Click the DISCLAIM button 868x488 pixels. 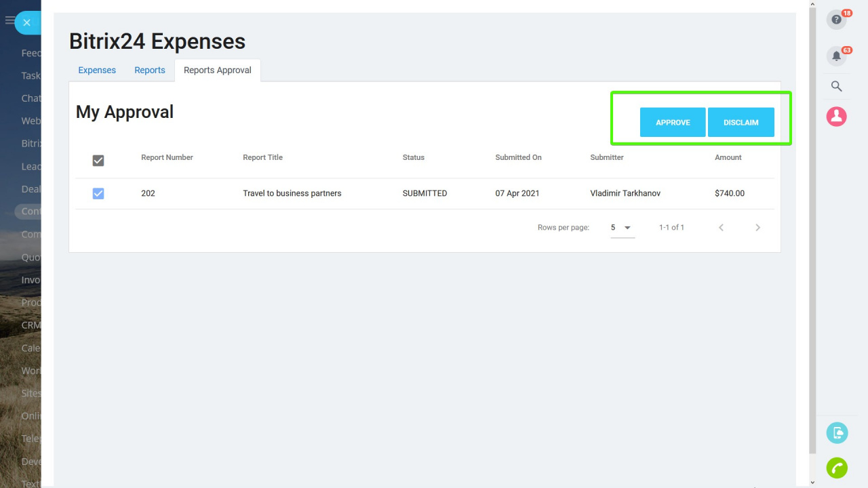pyautogui.click(x=741, y=123)
